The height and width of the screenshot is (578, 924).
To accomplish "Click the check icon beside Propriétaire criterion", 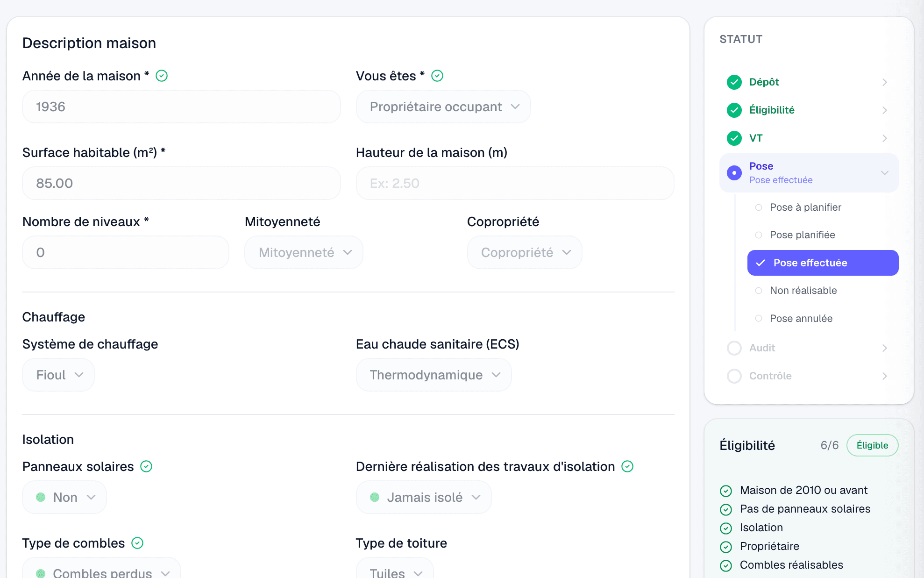I will [x=726, y=547].
